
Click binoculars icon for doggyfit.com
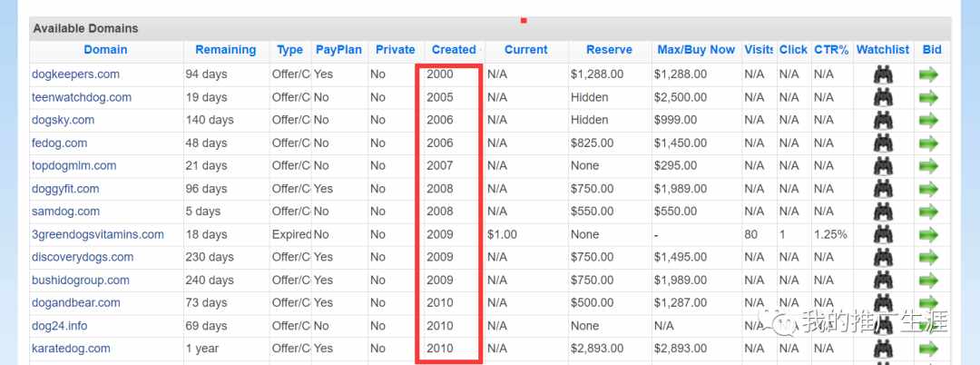(883, 189)
